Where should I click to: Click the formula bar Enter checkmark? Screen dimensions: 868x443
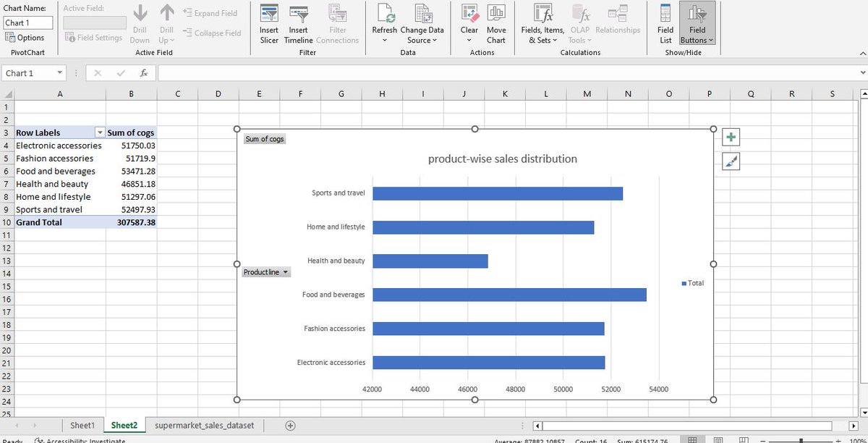[121, 73]
